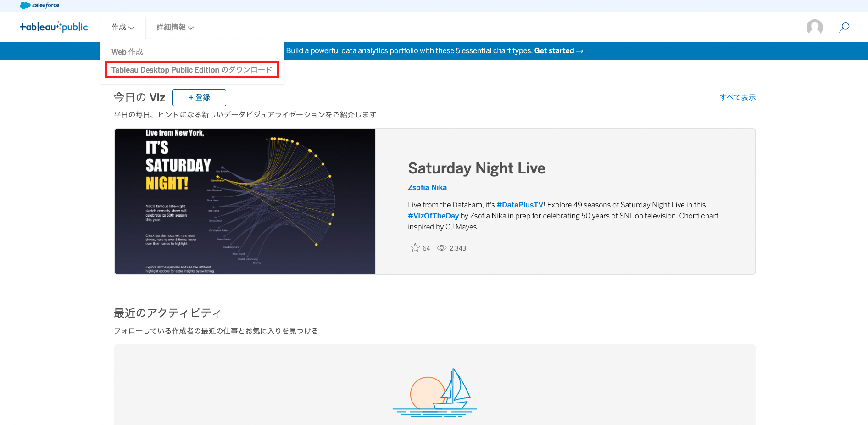Open search with the magnifier icon

pyautogui.click(x=844, y=27)
